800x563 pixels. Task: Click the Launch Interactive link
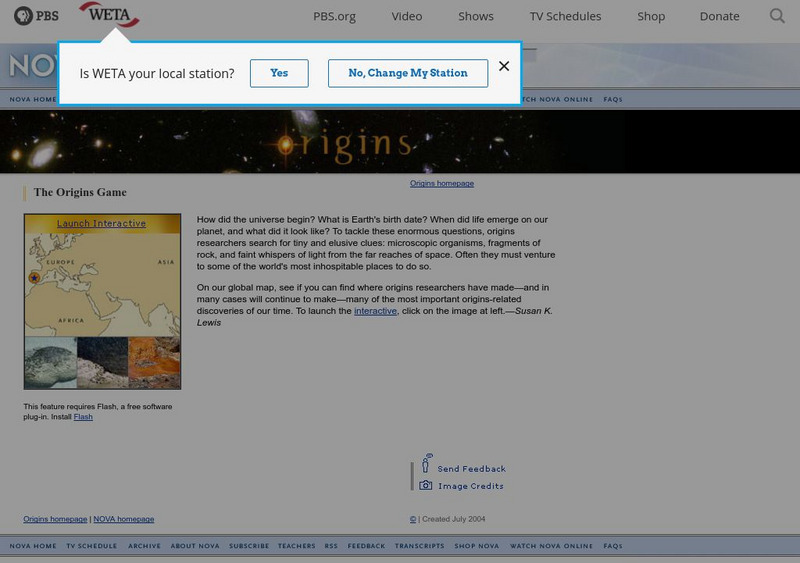click(102, 223)
